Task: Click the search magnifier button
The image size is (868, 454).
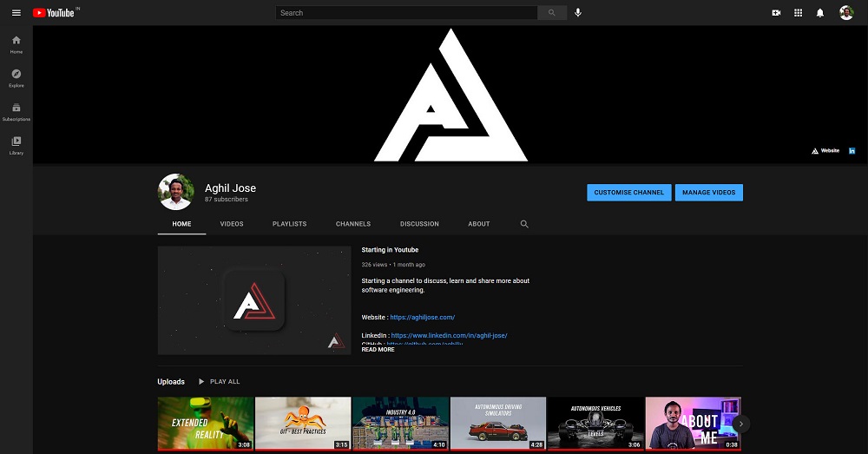Action: (552, 13)
